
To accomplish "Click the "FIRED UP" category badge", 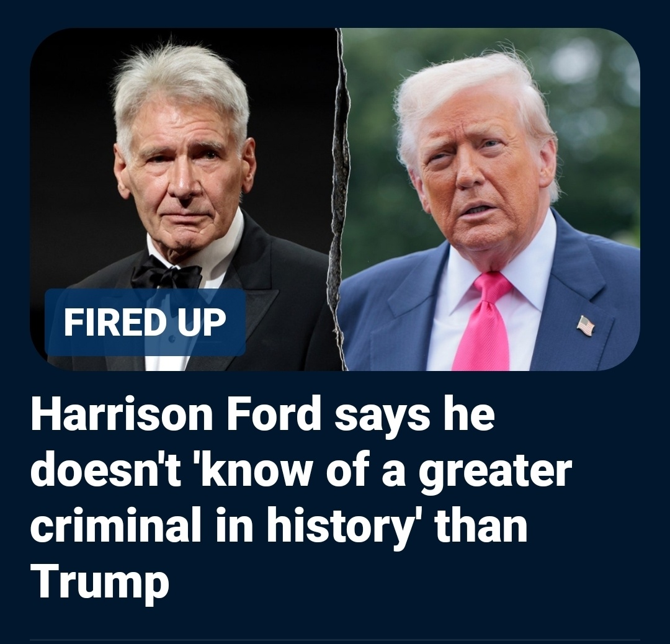I will pos(145,322).
